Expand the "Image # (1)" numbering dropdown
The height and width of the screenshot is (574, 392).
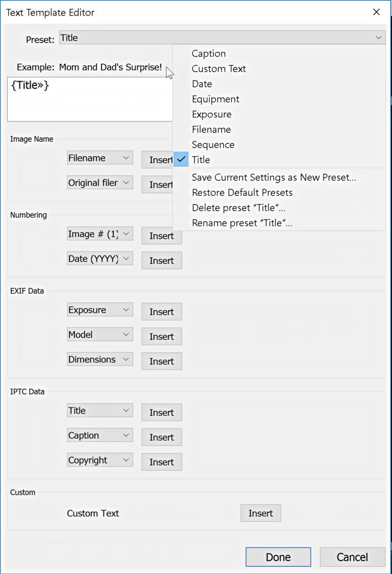[x=100, y=234]
